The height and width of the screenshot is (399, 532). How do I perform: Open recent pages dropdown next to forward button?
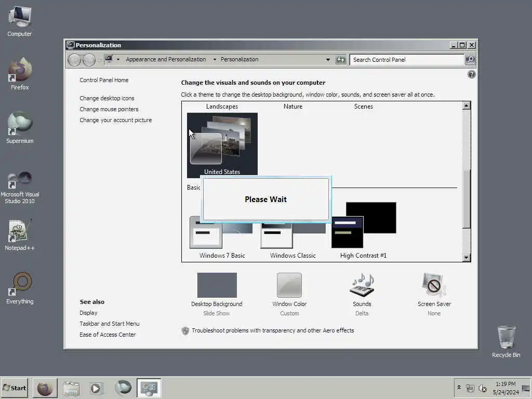click(x=99, y=60)
